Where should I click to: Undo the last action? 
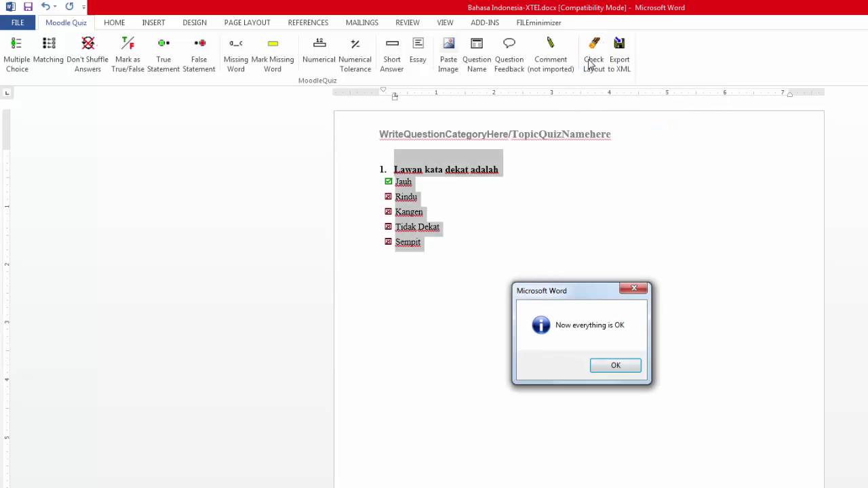(45, 7)
